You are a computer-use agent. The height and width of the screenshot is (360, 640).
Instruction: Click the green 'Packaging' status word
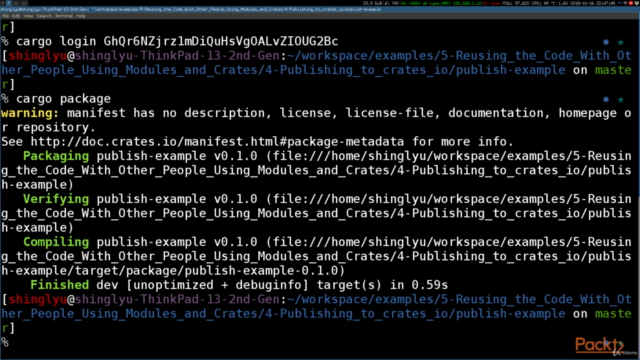coord(56,156)
